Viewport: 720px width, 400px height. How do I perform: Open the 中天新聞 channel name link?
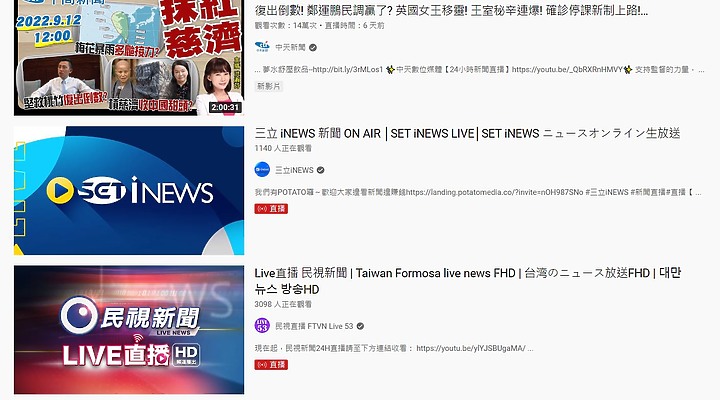pyautogui.click(x=290, y=47)
